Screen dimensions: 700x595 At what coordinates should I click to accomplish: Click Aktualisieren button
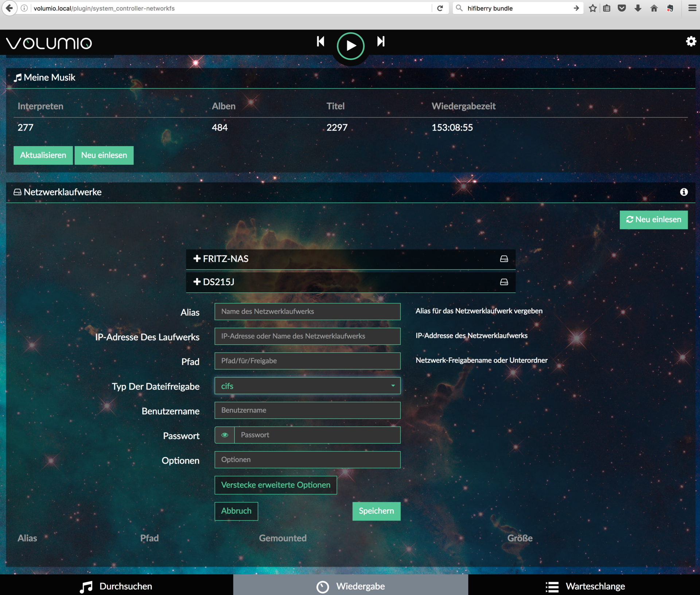coord(43,155)
